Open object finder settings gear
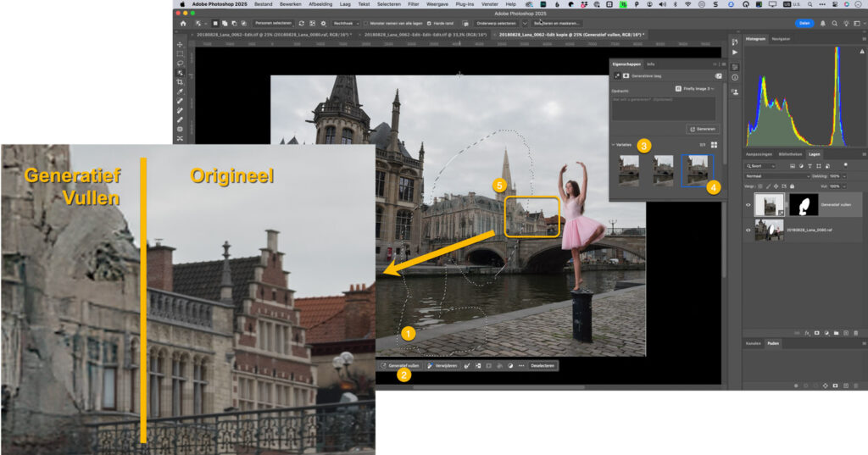The width and height of the screenshot is (868, 455). (x=323, y=23)
